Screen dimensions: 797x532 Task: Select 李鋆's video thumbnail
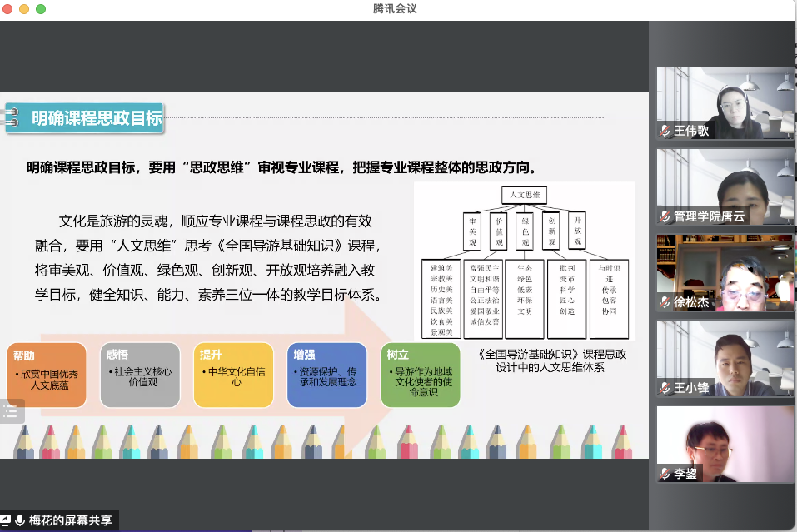725,443
